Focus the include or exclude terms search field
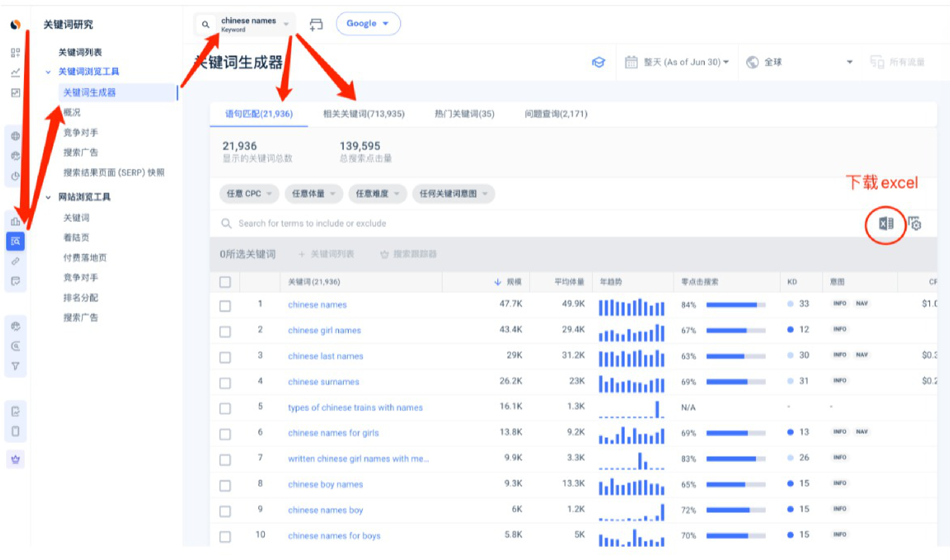Viewport: 950px width, 560px height. coord(312,223)
